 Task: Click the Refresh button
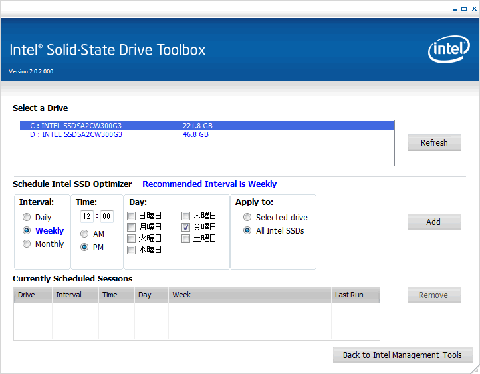pos(434,143)
